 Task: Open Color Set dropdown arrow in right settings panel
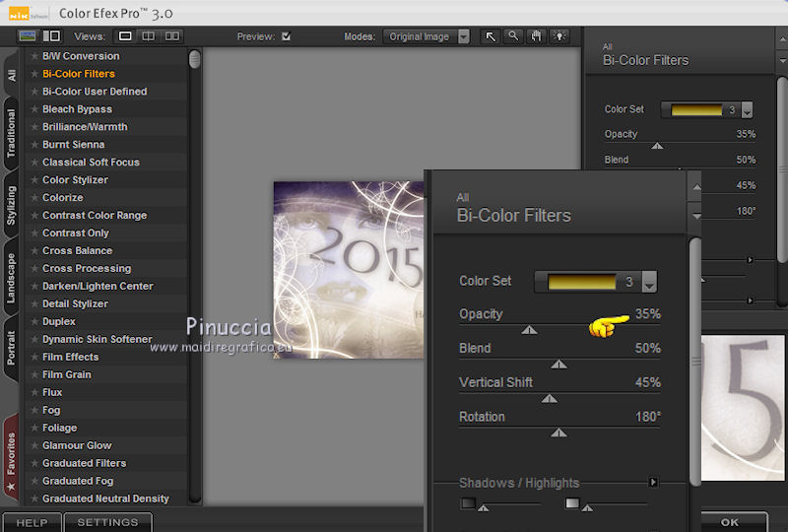tap(748, 109)
